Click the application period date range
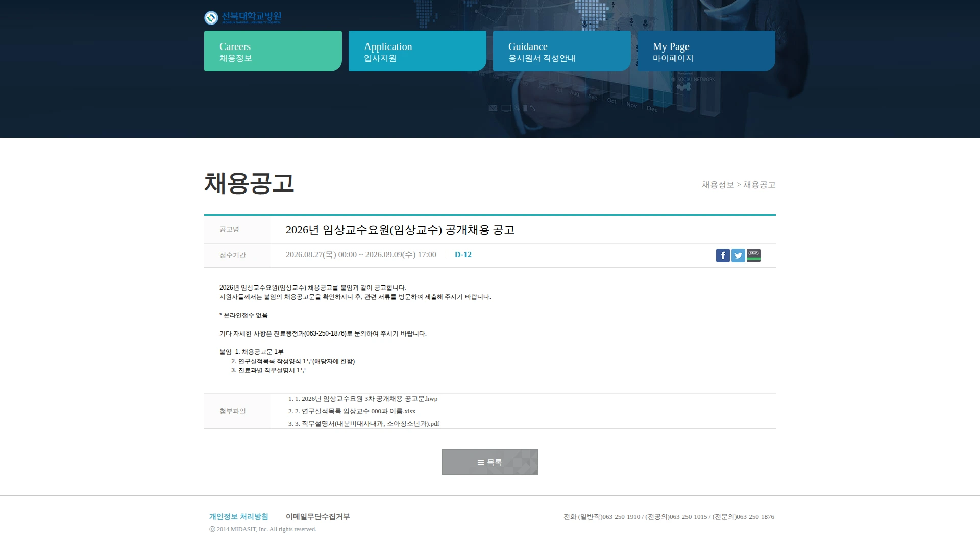This screenshot has width=980, height=549. point(361,255)
